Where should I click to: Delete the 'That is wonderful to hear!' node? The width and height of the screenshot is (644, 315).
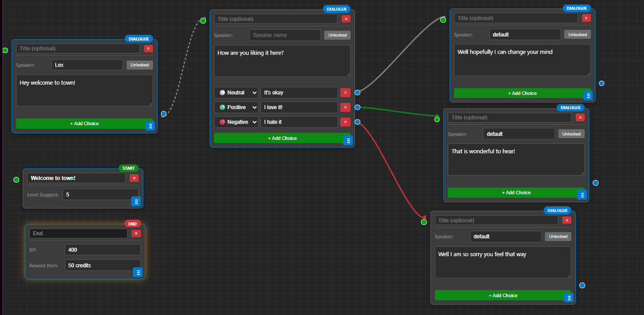(x=580, y=118)
